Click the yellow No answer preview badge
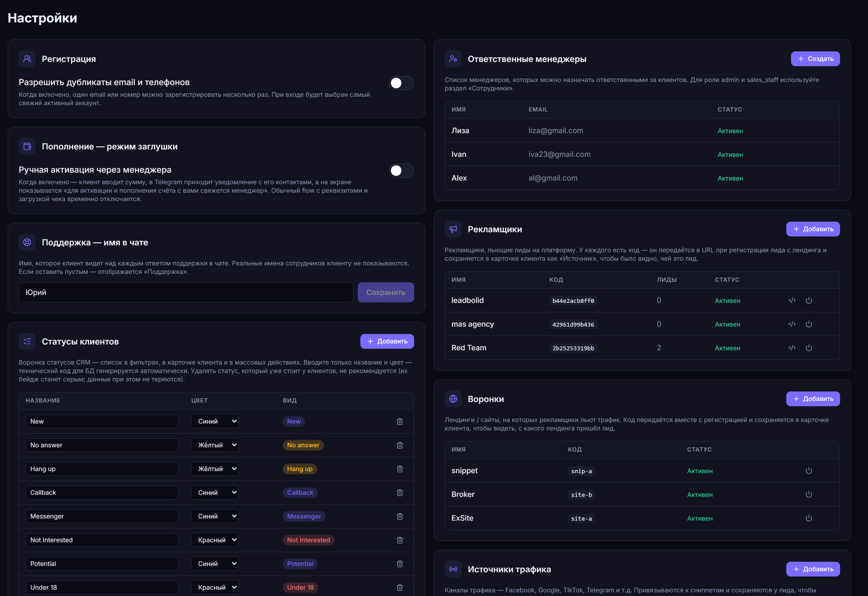Screen dimensions: 868x596 303,445
